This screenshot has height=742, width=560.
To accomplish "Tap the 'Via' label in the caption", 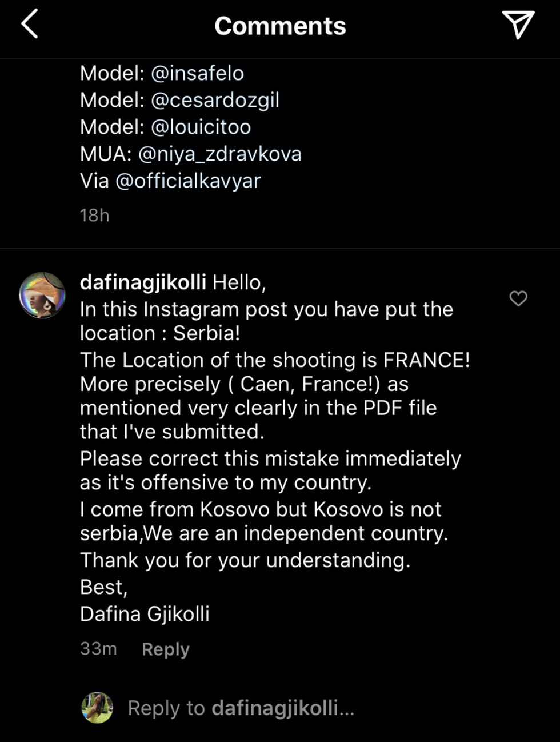I will point(94,181).
